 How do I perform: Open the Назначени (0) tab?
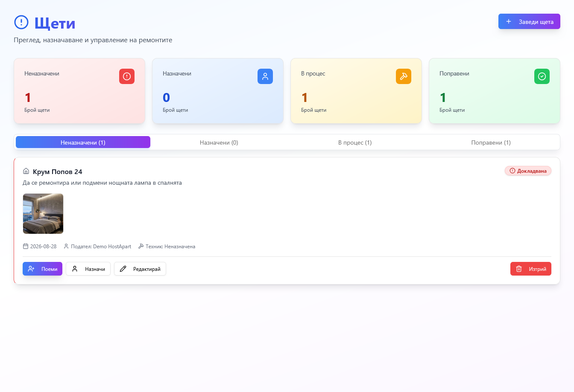[219, 142]
